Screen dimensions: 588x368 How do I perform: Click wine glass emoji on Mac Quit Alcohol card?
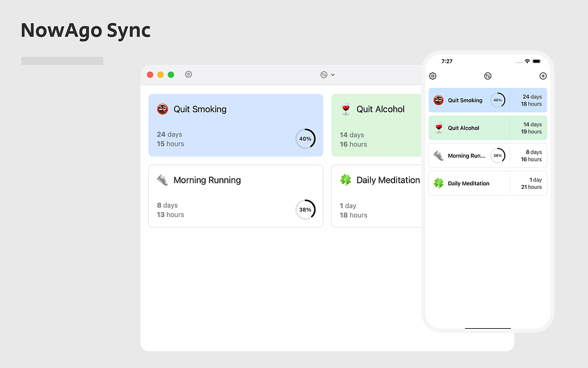(345, 109)
